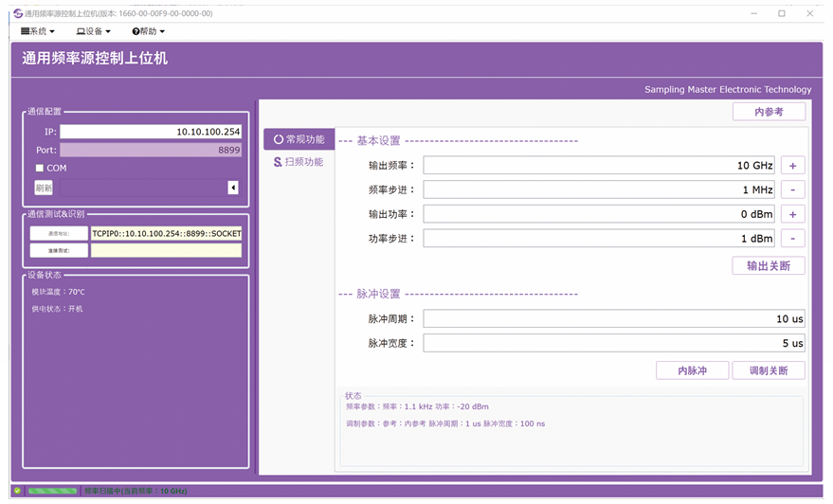Open the 设备 menu
This screenshot has height=504, width=833.
(x=94, y=31)
